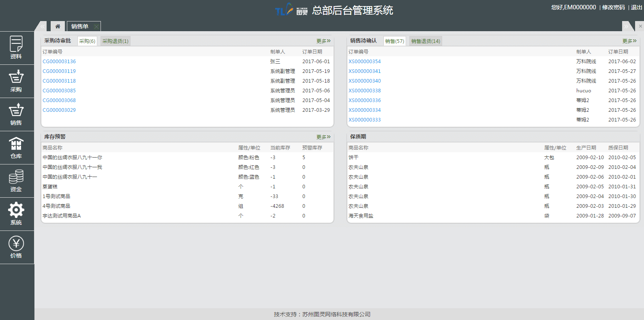This screenshot has width=644, height=320.
Task: Open the 价格 pricing sidebar module
Action: point(16,247)
